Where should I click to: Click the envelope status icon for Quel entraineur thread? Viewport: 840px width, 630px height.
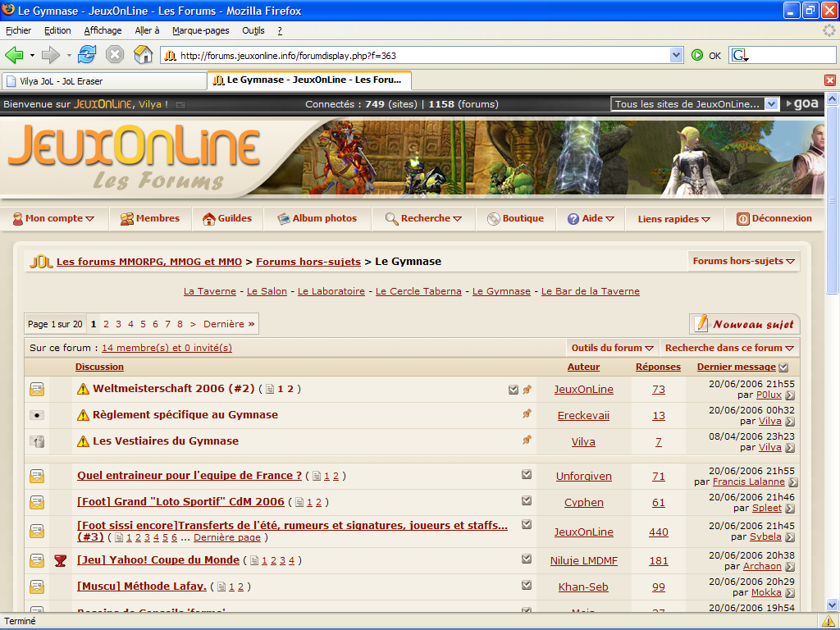point(37,476)
